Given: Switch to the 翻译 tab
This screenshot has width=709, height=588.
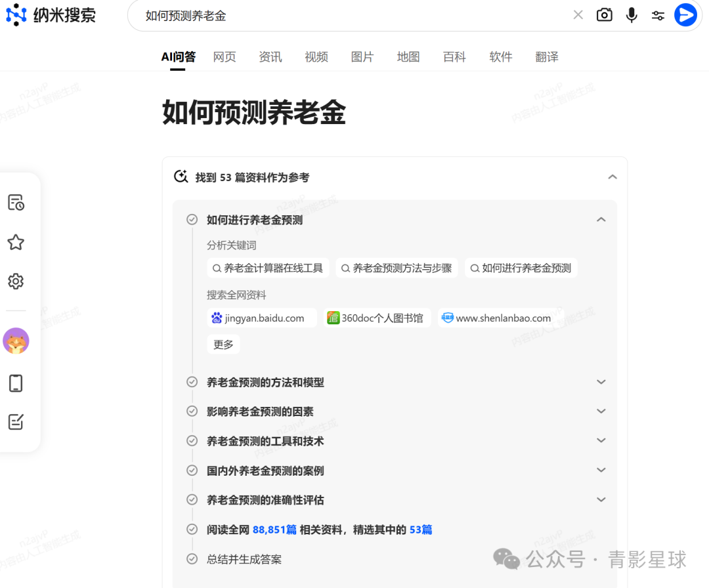Looking at the screenshot, I should tap(547, 57).
